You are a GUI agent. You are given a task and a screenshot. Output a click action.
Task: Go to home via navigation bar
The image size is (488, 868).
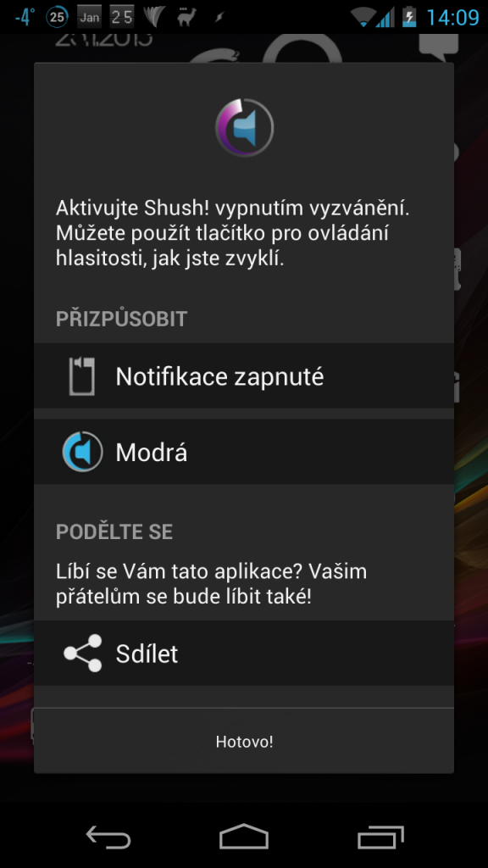tap(244, 837)
